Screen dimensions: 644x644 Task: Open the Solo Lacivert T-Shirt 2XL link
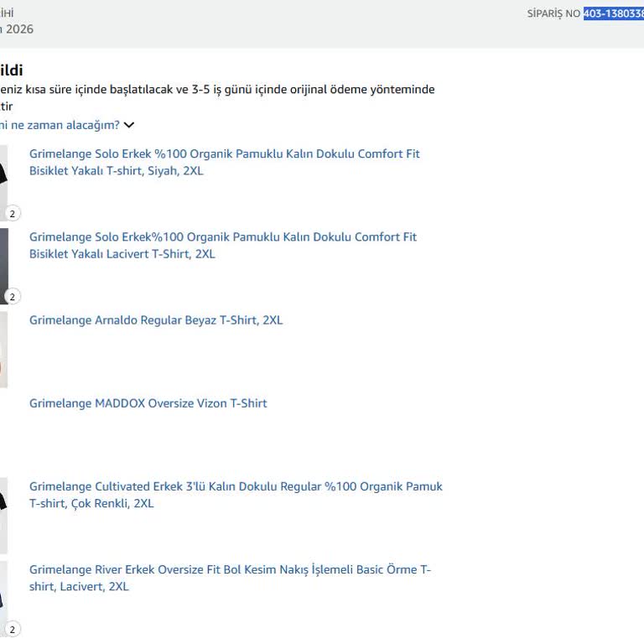coord(222,245)
